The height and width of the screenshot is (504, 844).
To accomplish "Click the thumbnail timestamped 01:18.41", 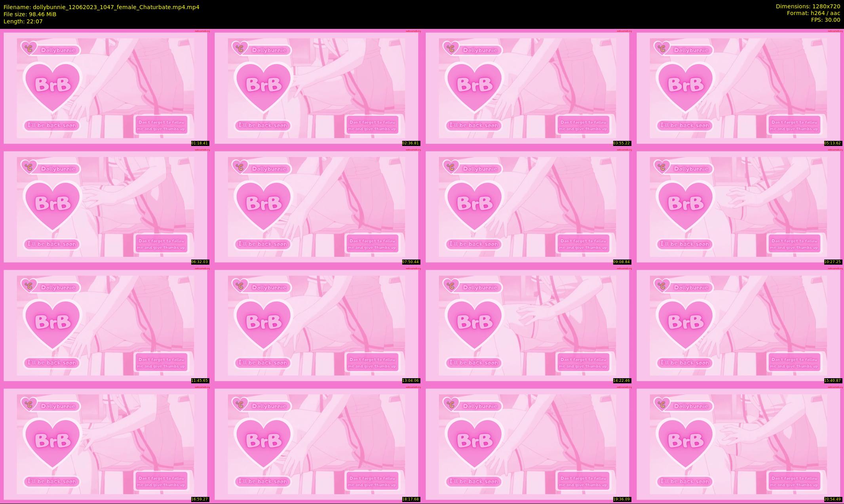I will pos(105,88).
